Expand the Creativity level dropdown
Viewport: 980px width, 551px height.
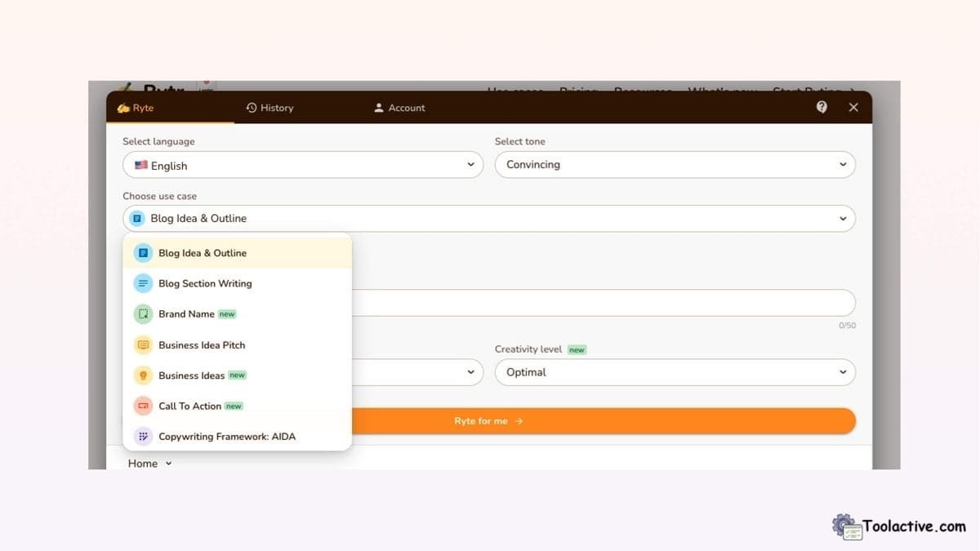[x=675, y=372]
